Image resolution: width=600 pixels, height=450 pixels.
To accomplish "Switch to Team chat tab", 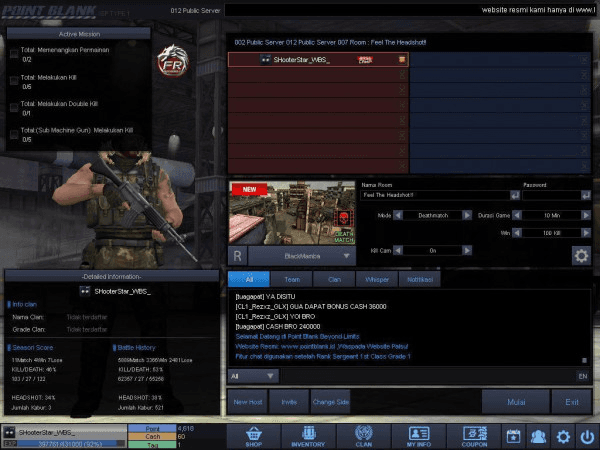I will click(x=292, y=279).
